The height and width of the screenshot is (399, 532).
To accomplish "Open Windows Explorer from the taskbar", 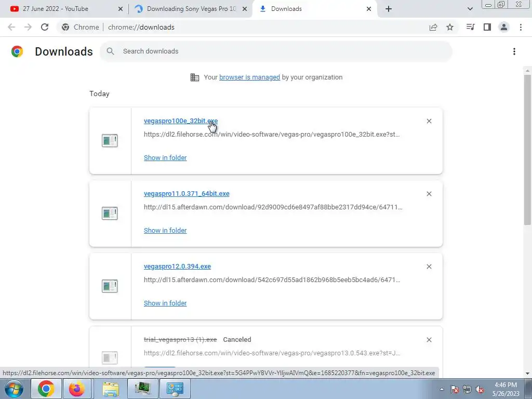I will click(111, 389).
